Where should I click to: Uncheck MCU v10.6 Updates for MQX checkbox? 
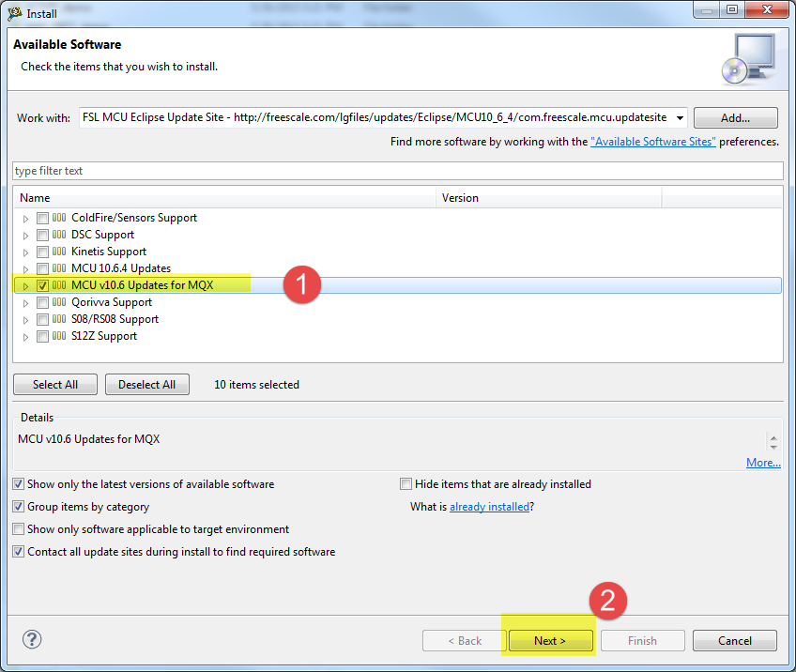point(42,285)
